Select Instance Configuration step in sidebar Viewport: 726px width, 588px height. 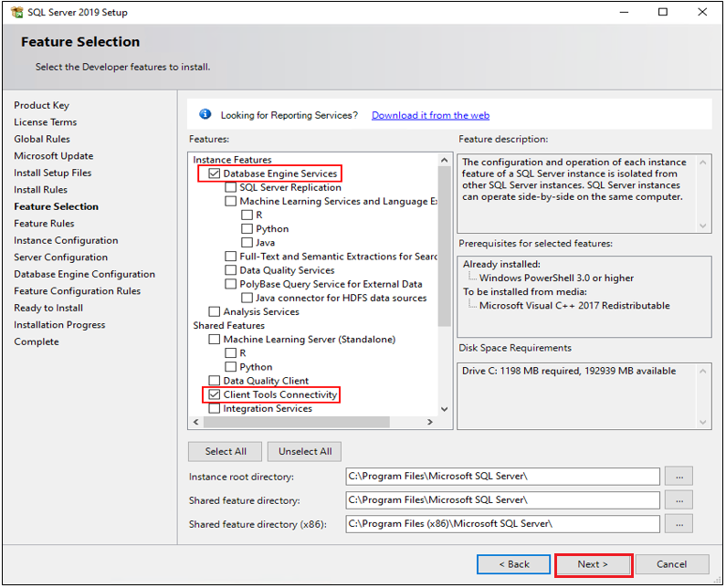[x=66, y=240]
